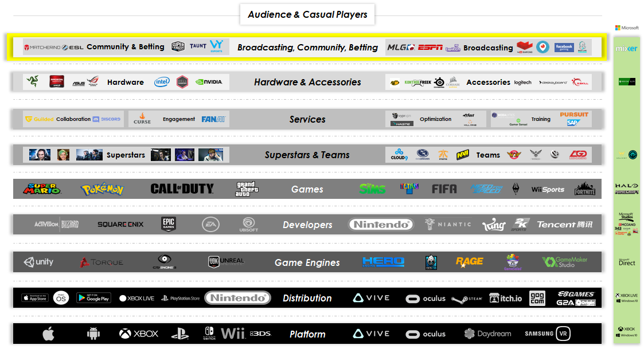Click the Google Play badge
This screenshot has width=644, height=349.
93,298
